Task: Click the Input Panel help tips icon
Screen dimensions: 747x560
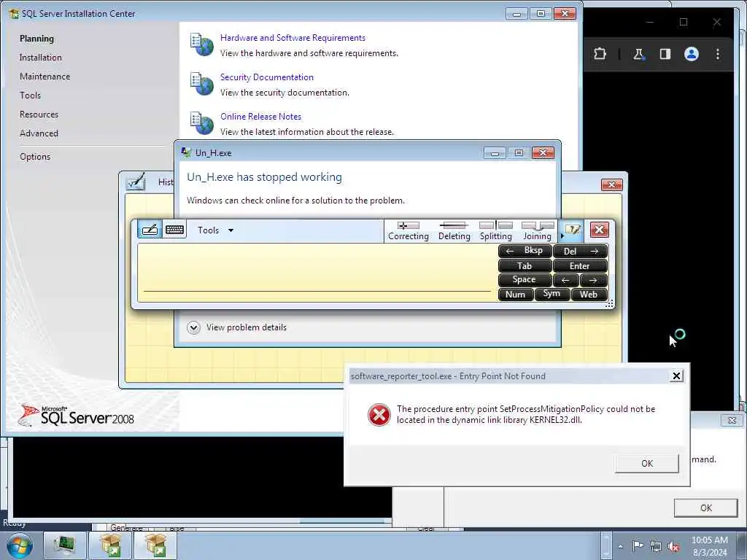Action: 573,230
